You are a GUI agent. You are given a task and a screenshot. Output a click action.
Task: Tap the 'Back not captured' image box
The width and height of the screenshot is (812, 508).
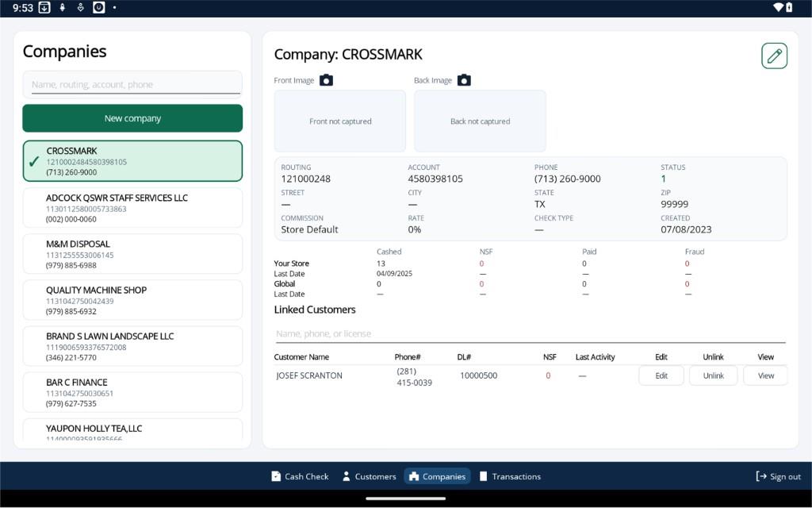click(x=480, y=121)
